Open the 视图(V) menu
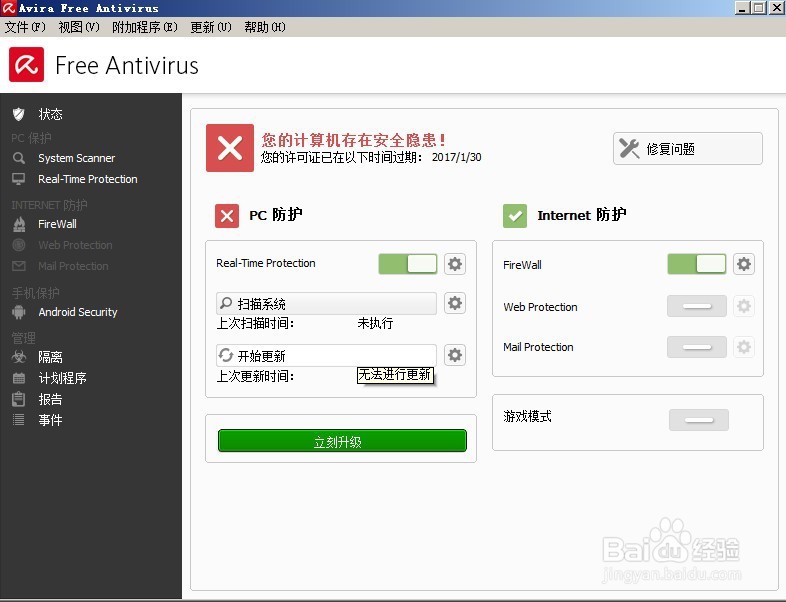The image size is (786, 602). pos(79,27)
